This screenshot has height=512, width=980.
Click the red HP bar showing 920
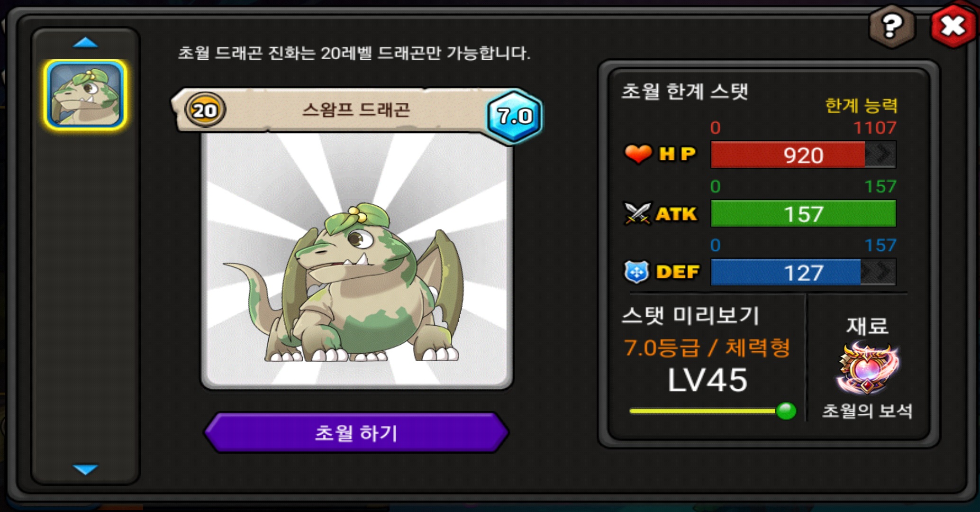[x=803, y=155]
